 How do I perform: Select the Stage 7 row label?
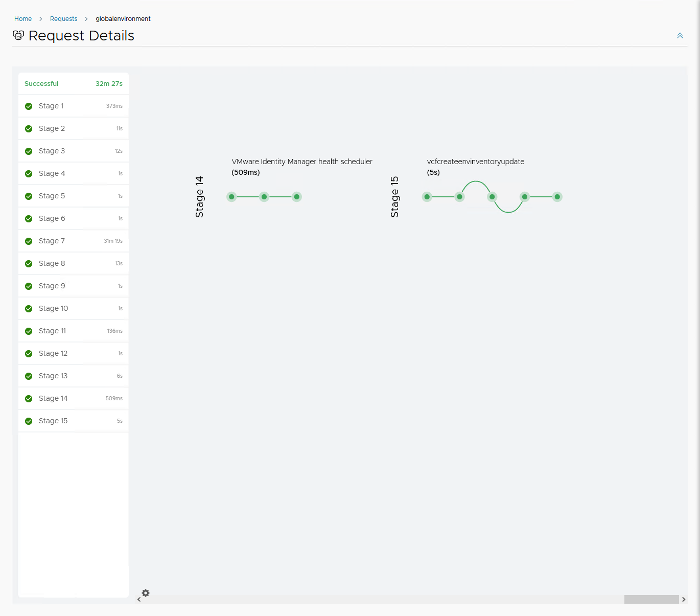point(52,241)
